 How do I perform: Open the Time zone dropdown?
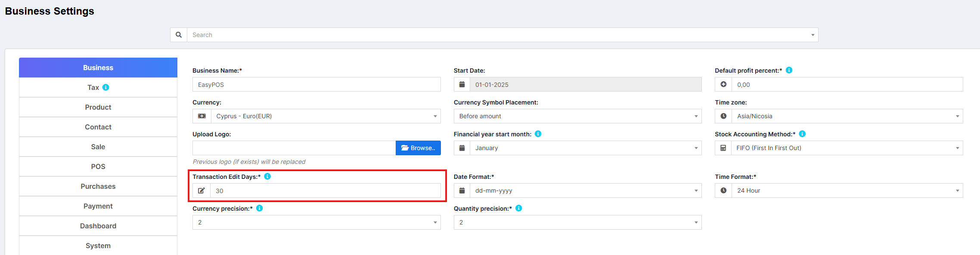pos(847,116)
